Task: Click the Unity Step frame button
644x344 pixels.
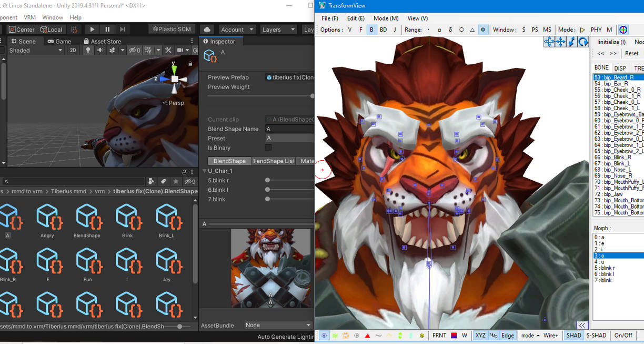Action: coord(122,30)
